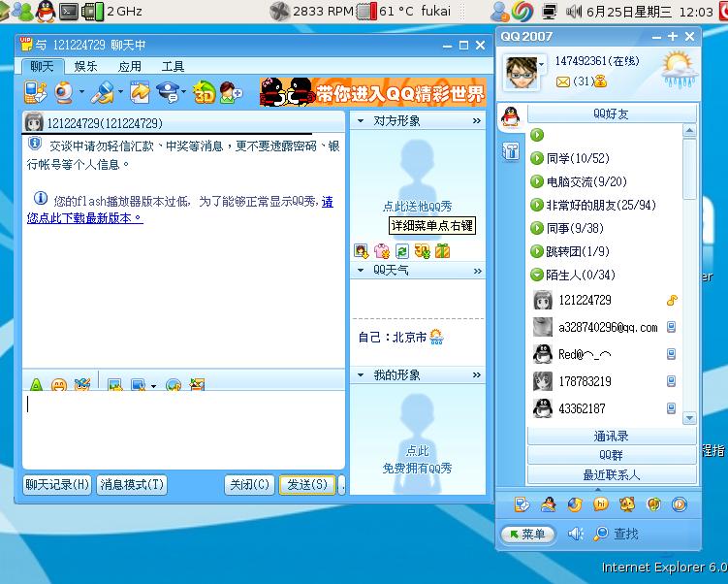This screenshot has width=728, height=584.
Task: Click the green refresh QQ show icon
Action: click(401, 251)
